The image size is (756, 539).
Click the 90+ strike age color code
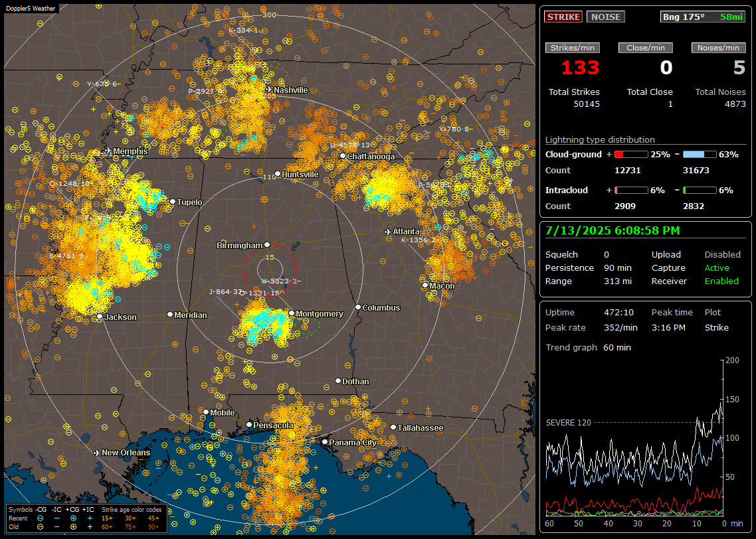click(x=154, y=527)
